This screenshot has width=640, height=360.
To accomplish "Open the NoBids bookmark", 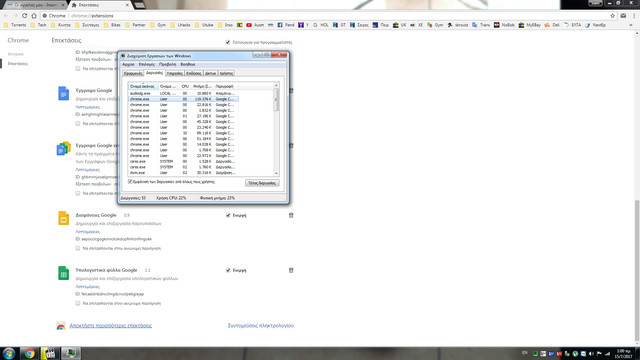I will pyautogui.click(x=504, y=25).
